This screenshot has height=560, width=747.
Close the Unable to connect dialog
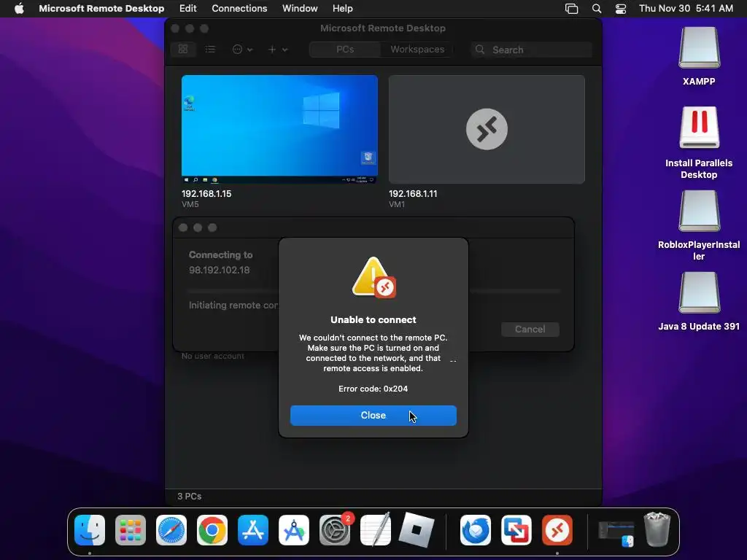click(373, 415)
